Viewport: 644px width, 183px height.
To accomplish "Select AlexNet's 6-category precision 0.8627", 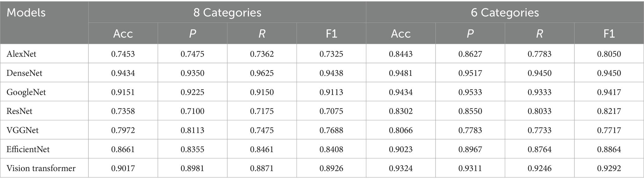I will 470,54.
